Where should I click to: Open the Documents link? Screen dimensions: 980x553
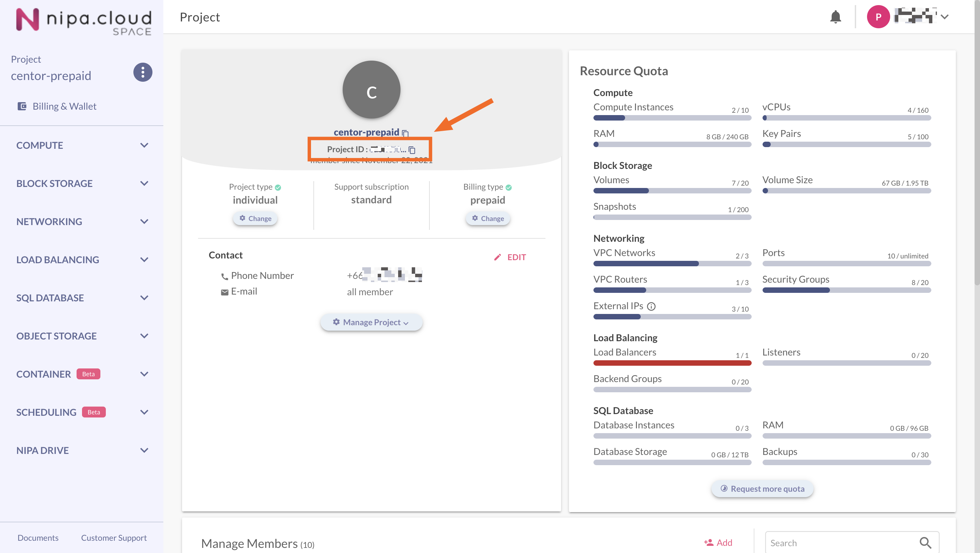coord(38,538)
